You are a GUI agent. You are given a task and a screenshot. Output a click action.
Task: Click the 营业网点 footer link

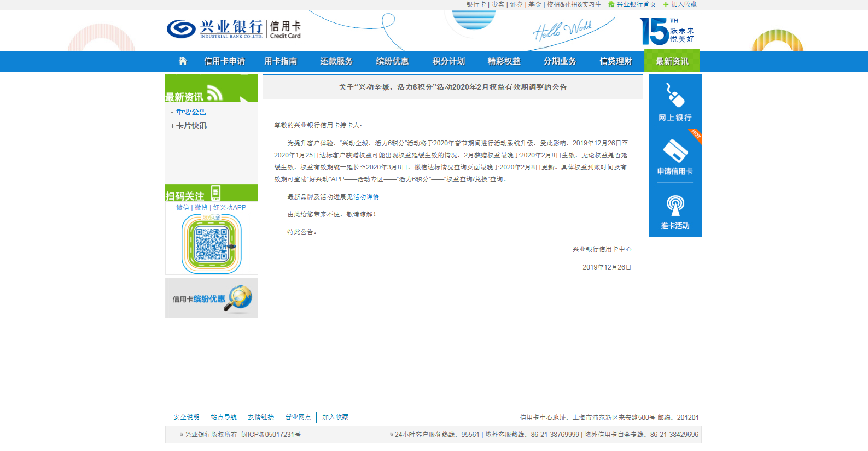[x=298, y=417]
